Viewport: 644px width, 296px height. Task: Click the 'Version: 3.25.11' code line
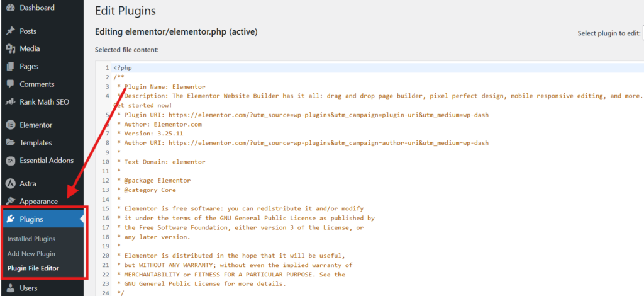click(x=153, y=134)
